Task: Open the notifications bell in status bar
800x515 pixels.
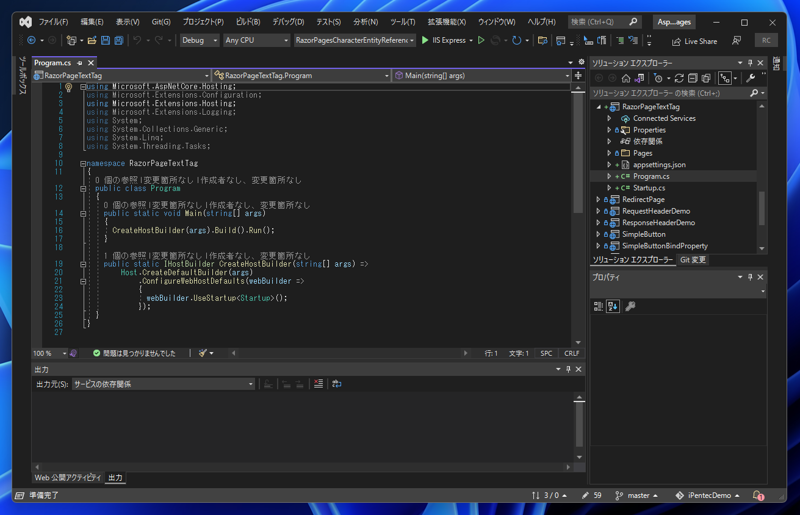Action: coord(758,496)
